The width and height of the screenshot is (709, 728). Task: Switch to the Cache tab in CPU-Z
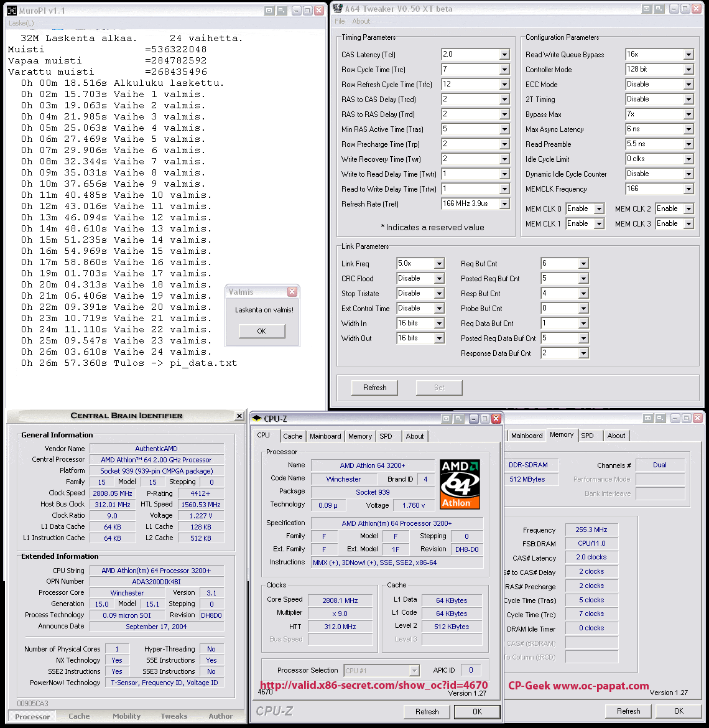(292, 436)
